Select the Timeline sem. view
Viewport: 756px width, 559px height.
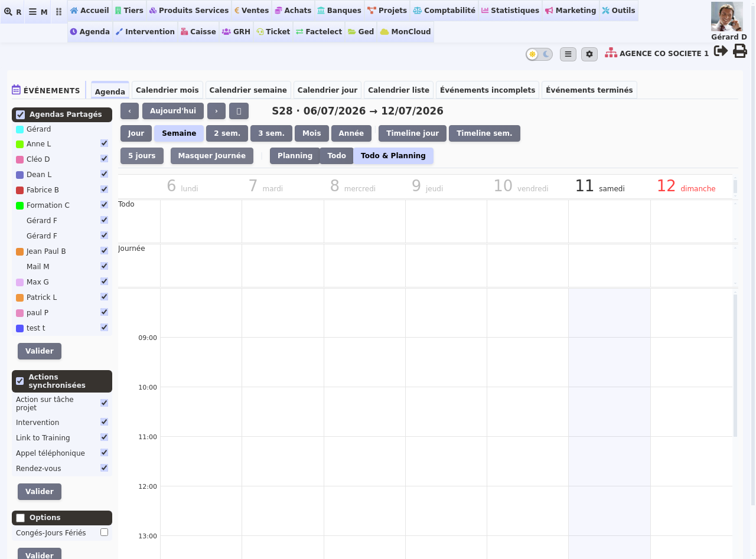coord(484,133)
